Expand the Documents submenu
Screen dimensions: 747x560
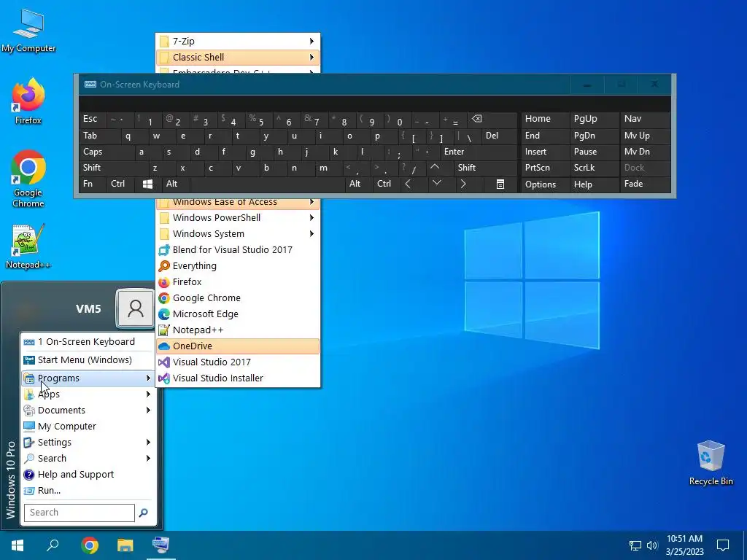(x=88, y=411)
